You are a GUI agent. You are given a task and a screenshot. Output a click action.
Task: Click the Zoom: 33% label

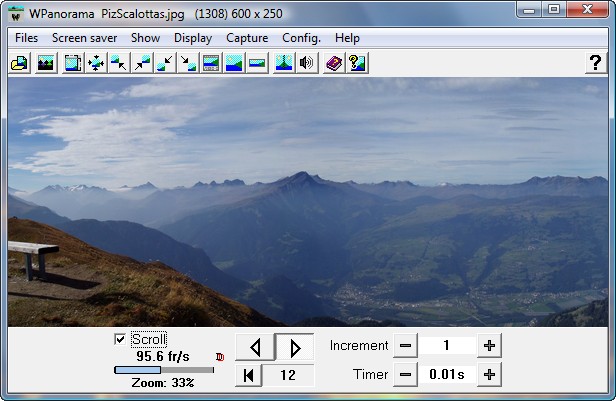click(163, 383)
